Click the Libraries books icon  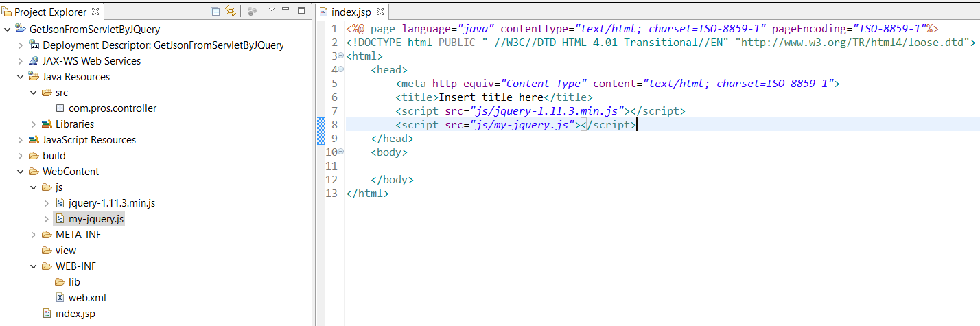click(x=47, y=124)
